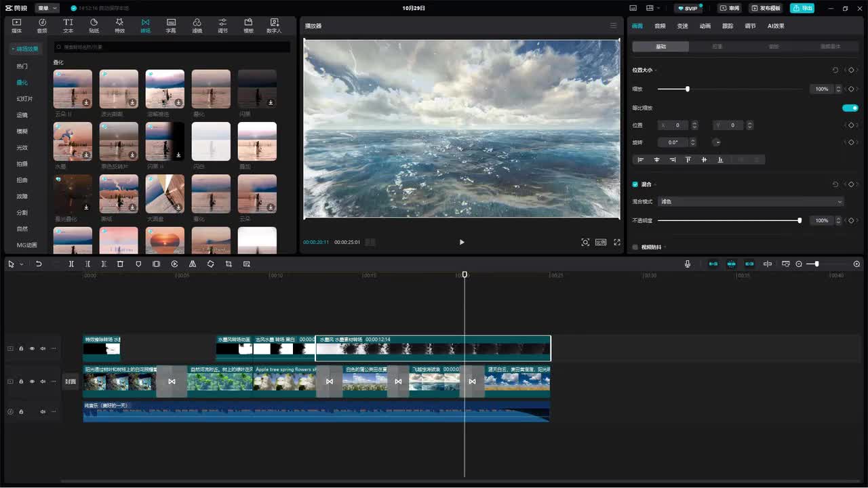Image resolution: width=868 pixels, height=488 pixels.
Task: Click the undo arrow in timeline toolbar
Action: (x=39, y=264)
